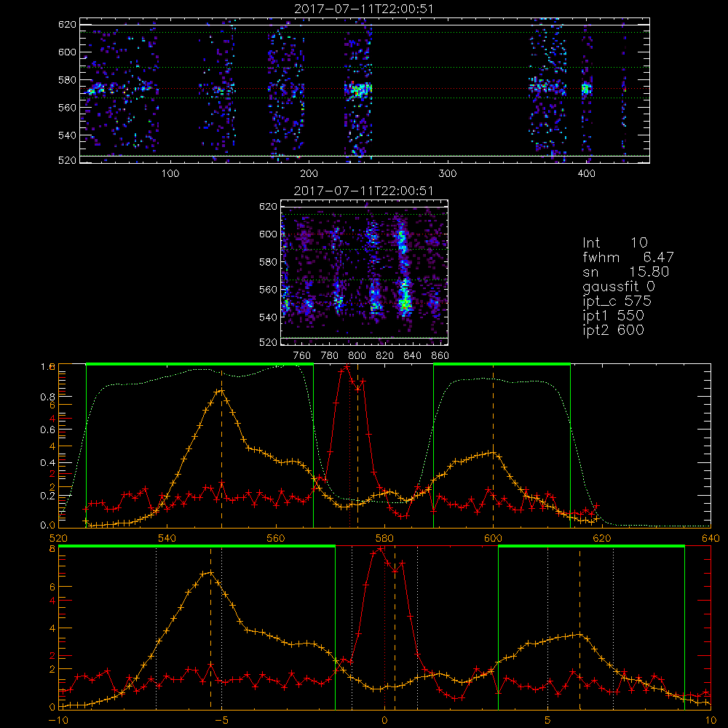728x728 pixels.
Task: Click the white 0.4 y-axis label
Action: click(47, 463)
